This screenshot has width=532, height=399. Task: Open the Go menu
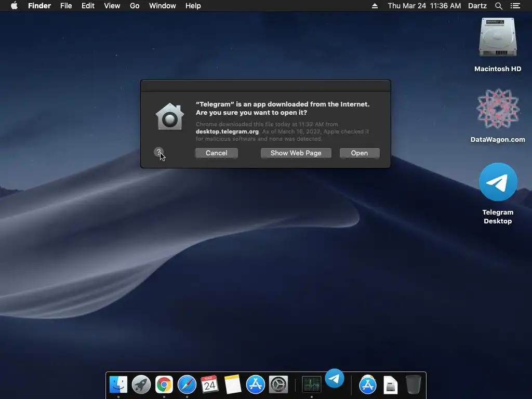[135, 6]
